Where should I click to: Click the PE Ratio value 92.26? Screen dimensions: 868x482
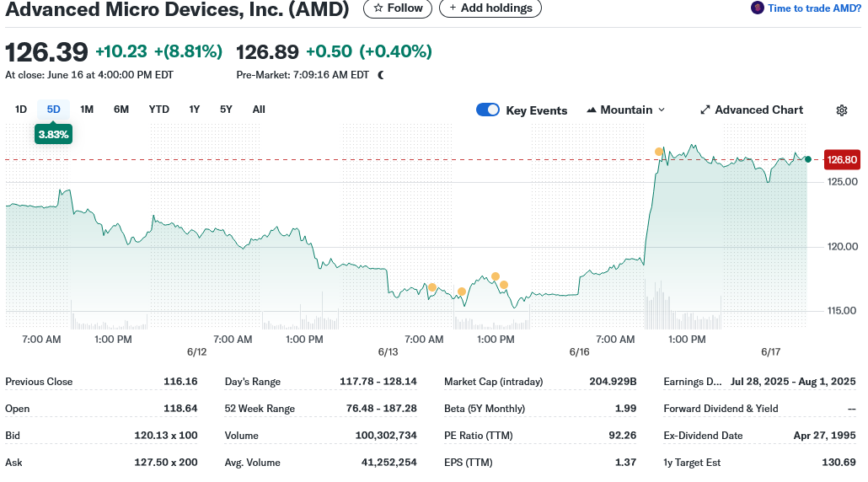coord(623,436)
